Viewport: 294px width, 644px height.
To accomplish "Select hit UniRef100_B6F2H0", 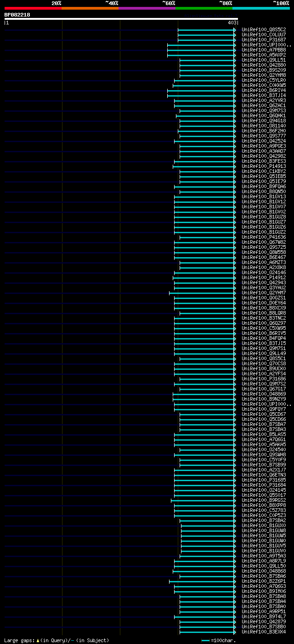I will [264, 131].
